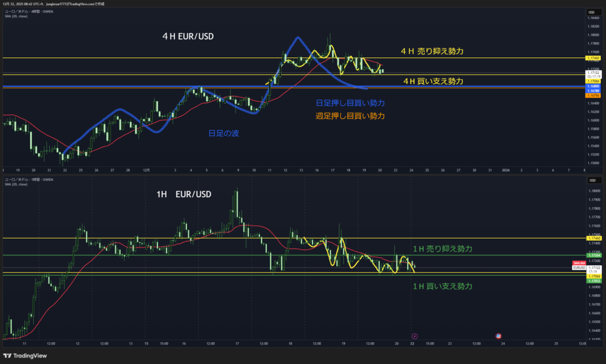This screenshot has width=606, height=364.
Task: Click the red SMA:MA label tag
Action: coord(578,263)
